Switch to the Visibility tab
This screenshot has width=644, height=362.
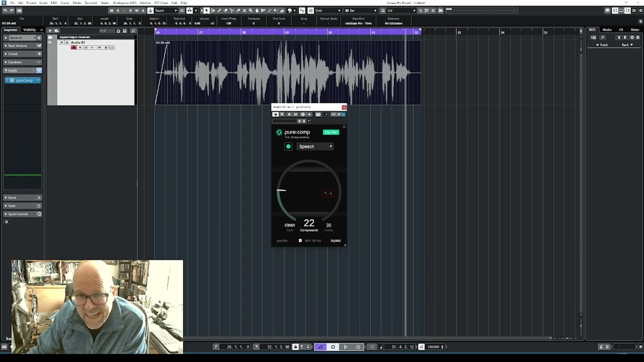pos(30,30)
